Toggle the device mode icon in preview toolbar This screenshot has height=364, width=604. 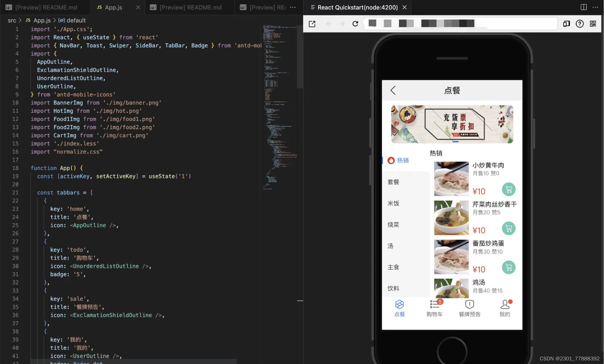566,24
